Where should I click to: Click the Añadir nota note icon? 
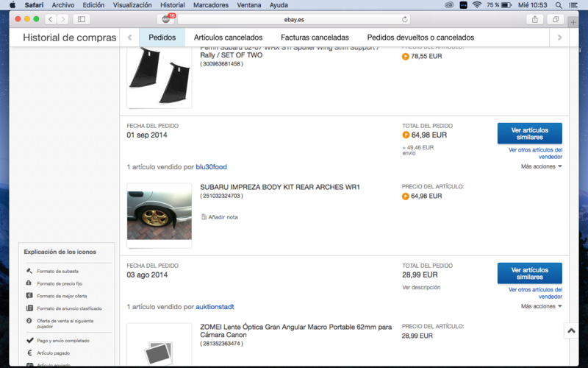(x=204, y=217)
